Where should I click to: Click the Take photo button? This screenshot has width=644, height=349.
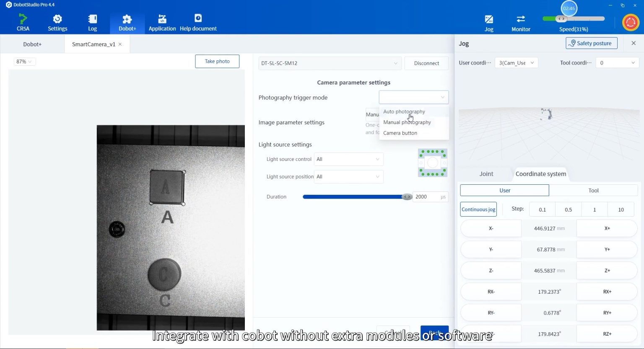click(x=217, y=61)
